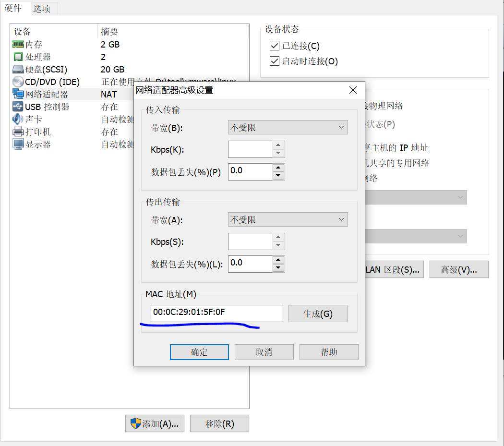
Task: Increase incoming Kbps(K) spinner value
Action: tap(278, 145)
